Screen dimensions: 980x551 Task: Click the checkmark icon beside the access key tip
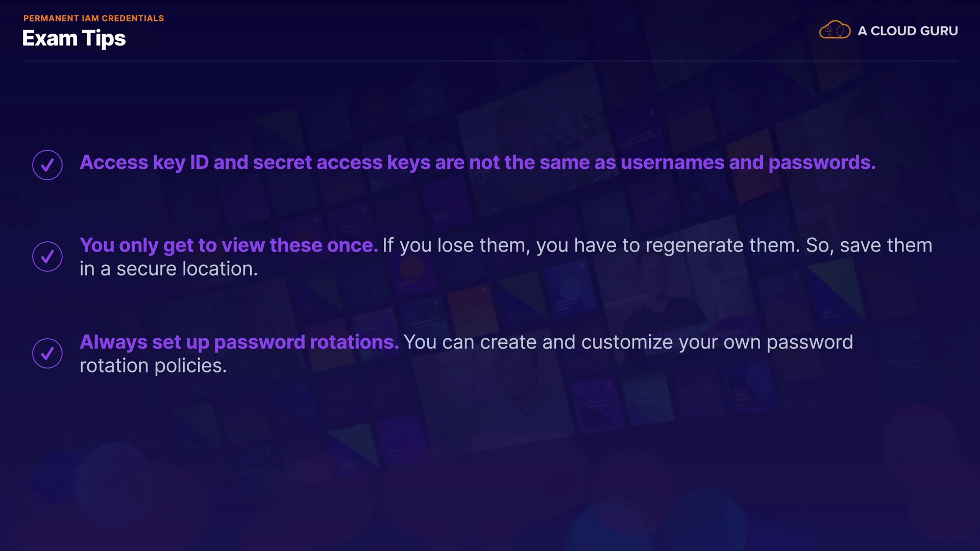(47, 165)
